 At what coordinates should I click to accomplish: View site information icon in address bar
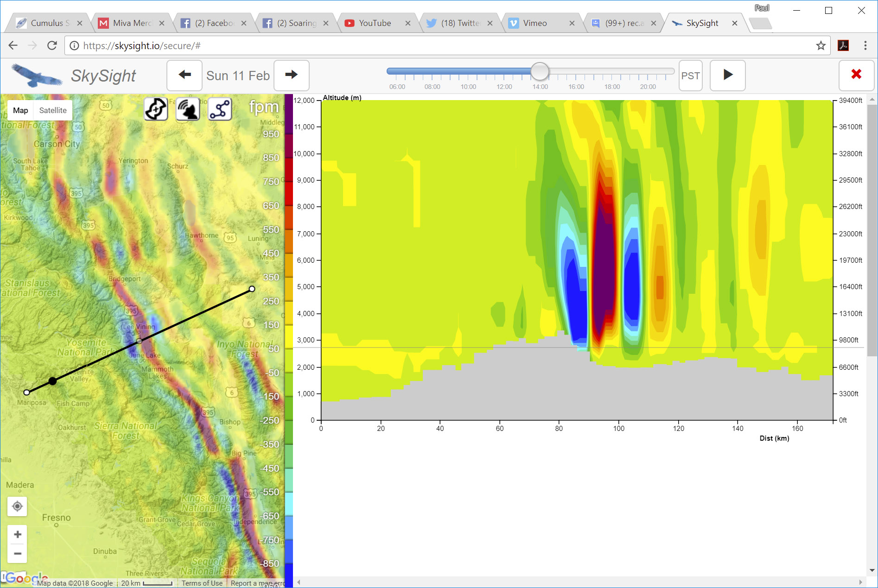click(74, 45)
